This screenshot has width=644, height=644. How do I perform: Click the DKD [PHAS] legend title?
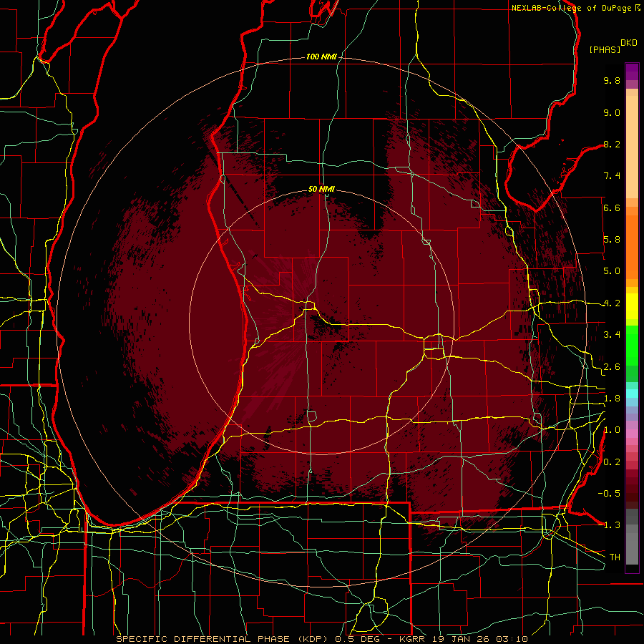click(x=613, y=47)
